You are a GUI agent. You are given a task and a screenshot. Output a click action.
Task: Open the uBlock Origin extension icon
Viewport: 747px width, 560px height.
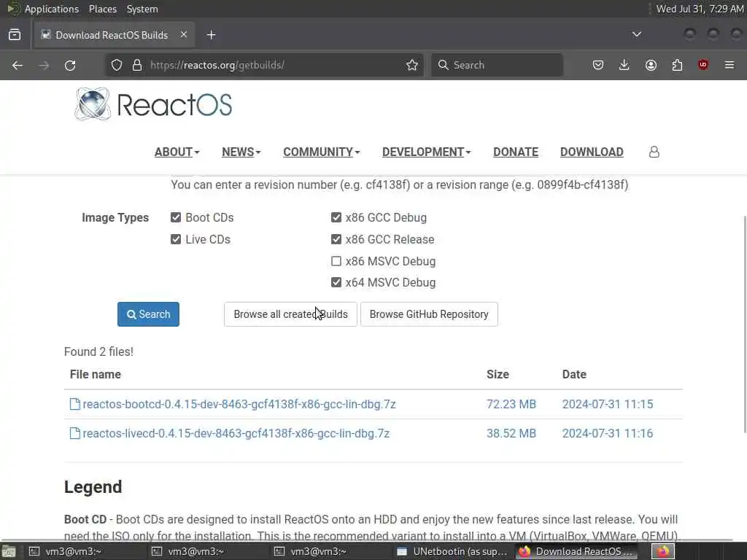(703, 65)
